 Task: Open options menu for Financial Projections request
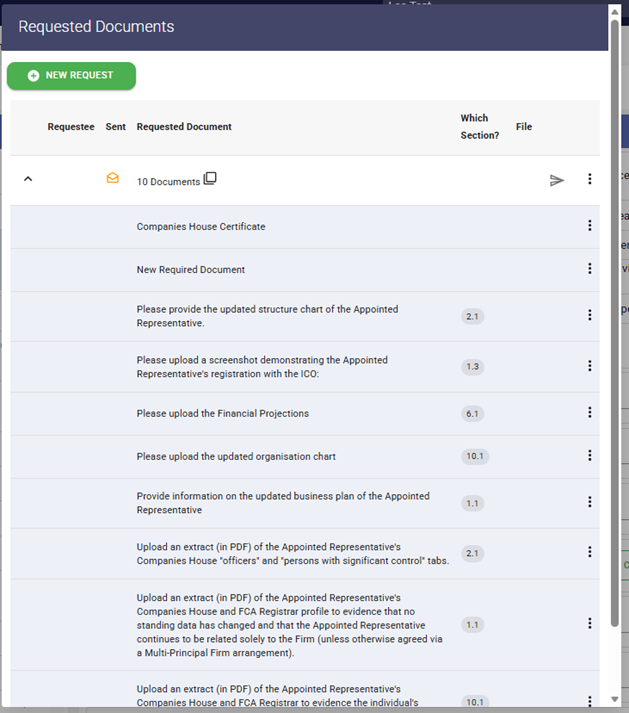590,413
